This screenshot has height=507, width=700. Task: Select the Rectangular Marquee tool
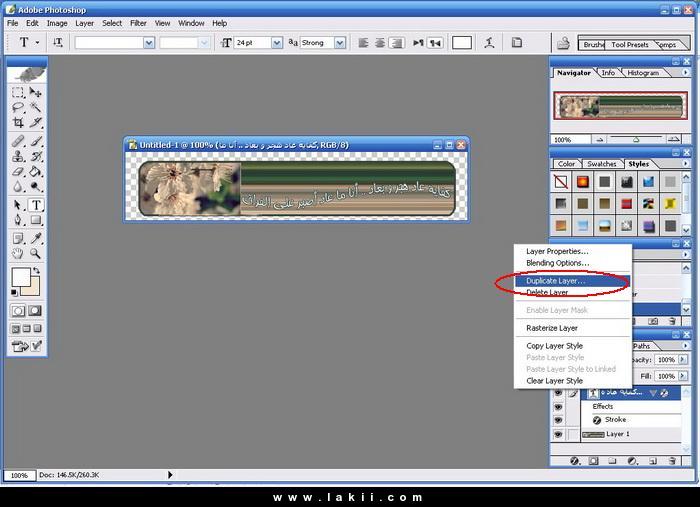pyautogui.click(x=18, y=92)
